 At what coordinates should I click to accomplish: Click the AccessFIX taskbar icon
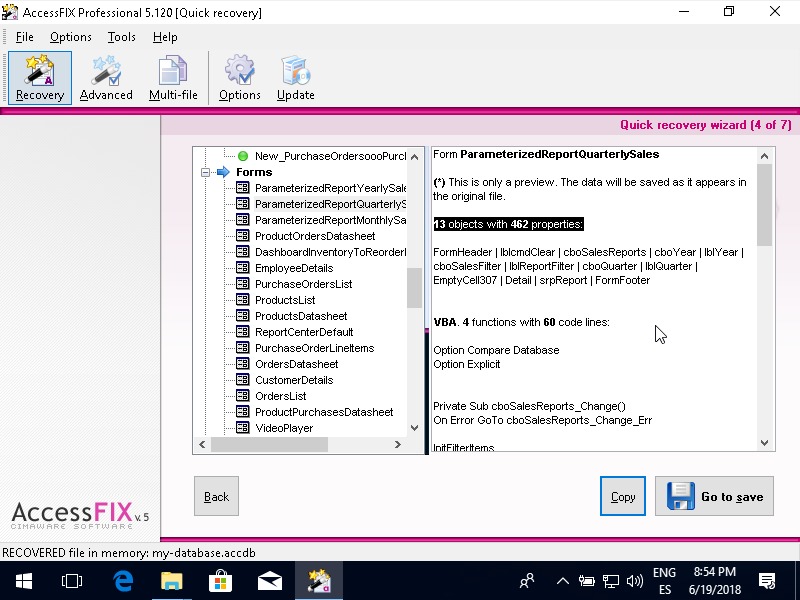319,580
